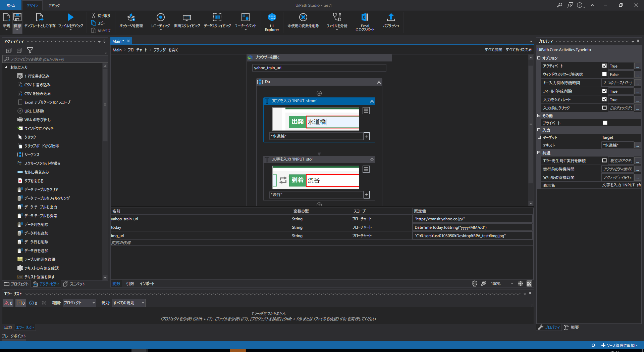
Task: Click the zoom magnifier icon in designer footer
Action: [483, 284]
